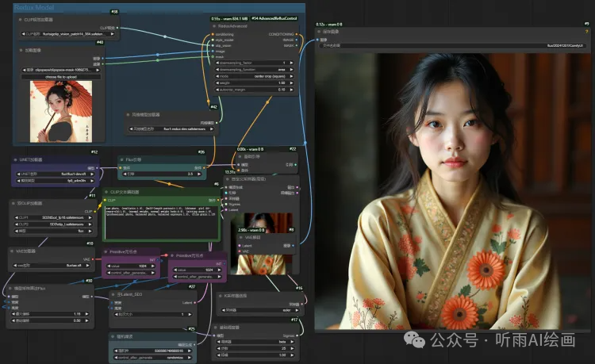Viewport: 595px width, 364px height.
Task: Click the VAE output socket on VAE加载器
Action: 94,259
